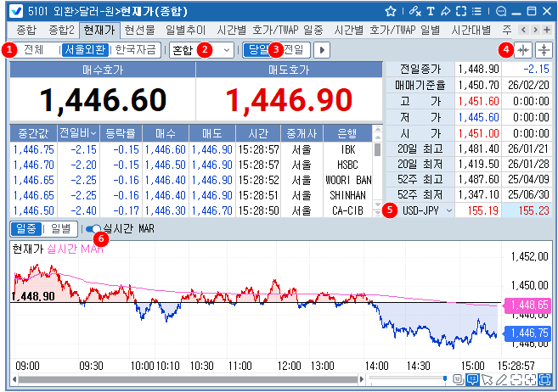Open the 혼합 dropdown

point(201,50)
